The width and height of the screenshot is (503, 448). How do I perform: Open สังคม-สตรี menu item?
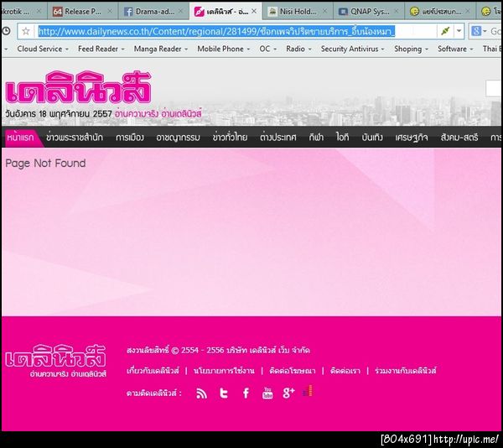tap(459, 138)
